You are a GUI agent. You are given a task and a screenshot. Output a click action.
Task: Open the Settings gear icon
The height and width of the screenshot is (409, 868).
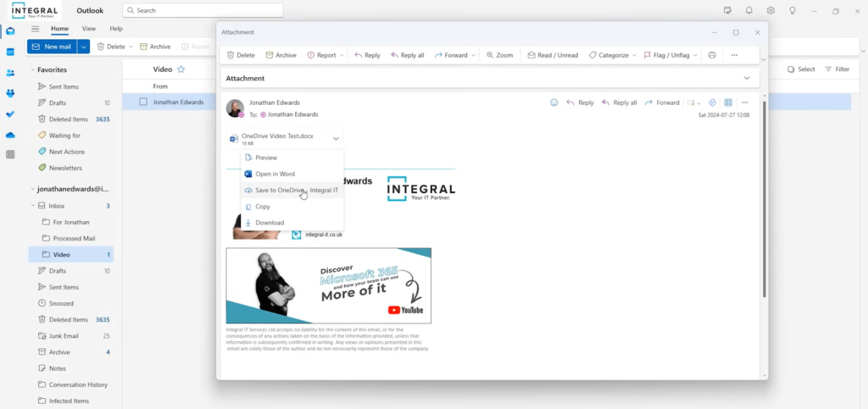pyautogui.click(x=771, y=10)
